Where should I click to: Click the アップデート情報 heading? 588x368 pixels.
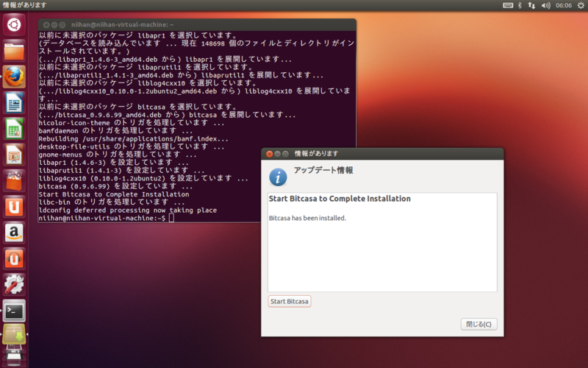tap(323, 170)
